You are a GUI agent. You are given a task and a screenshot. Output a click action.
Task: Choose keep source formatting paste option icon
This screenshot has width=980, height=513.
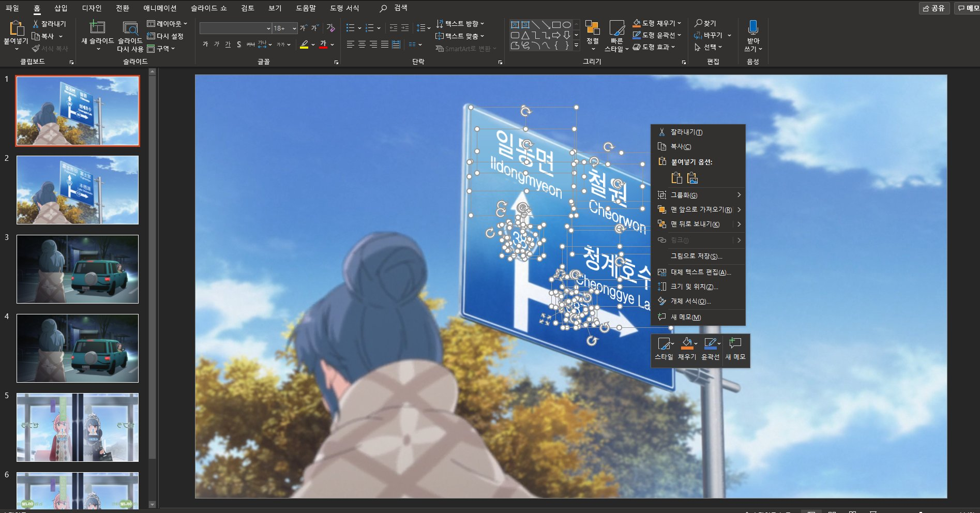coord(676,178)
